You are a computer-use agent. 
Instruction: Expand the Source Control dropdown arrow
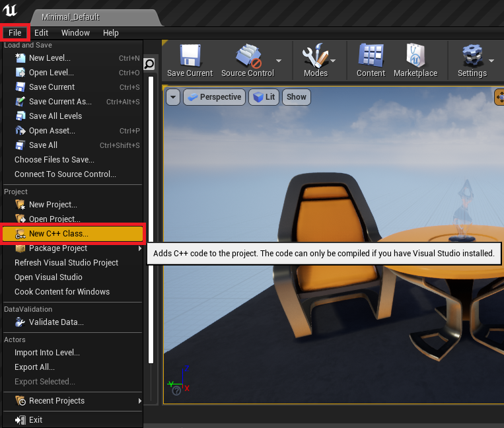(x=279, y=60)
